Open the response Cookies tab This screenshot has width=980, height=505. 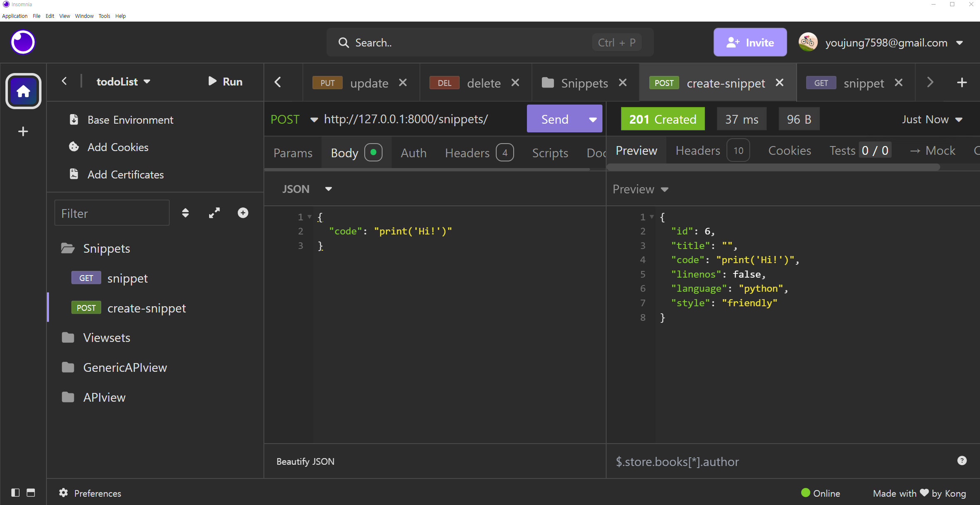coord(790,150)
